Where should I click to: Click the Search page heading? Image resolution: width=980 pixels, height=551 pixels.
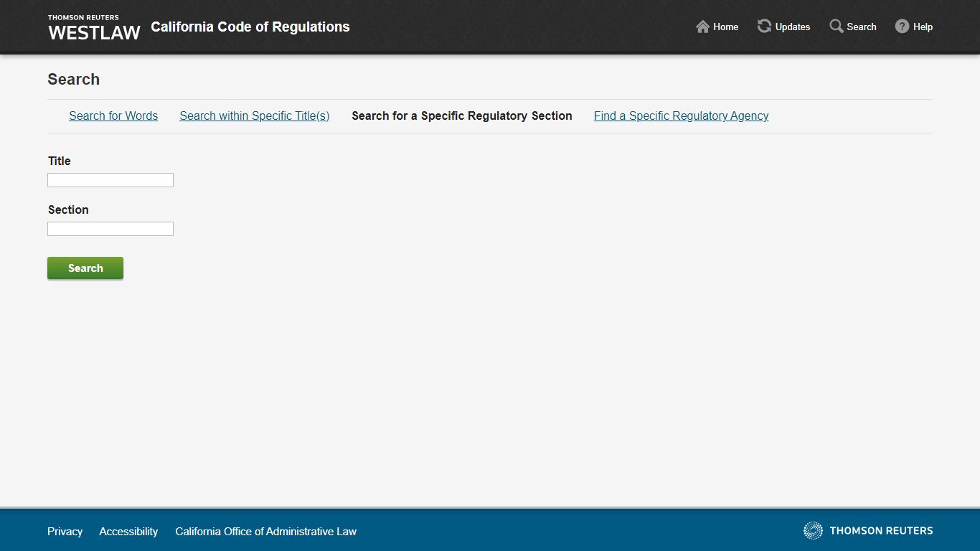point(74,79)
